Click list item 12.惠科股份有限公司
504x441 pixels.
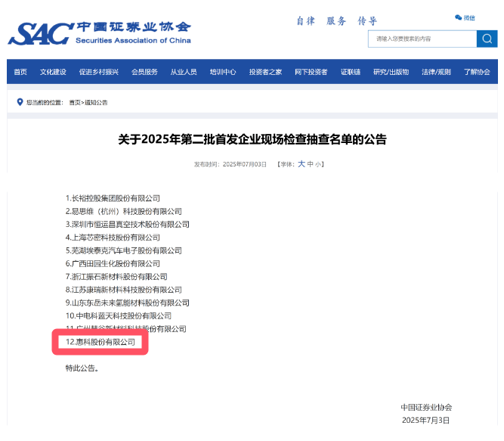coord(100,342)
